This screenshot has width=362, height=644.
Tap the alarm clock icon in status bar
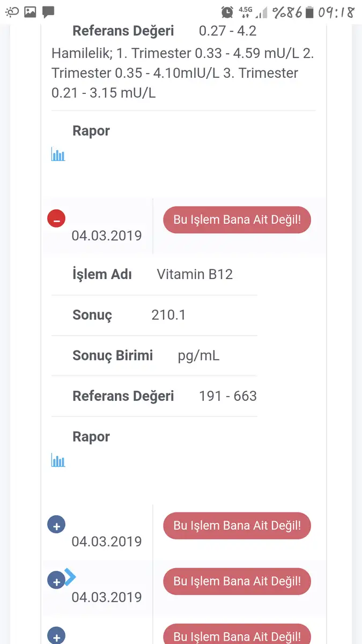click(x=227, y=12)
